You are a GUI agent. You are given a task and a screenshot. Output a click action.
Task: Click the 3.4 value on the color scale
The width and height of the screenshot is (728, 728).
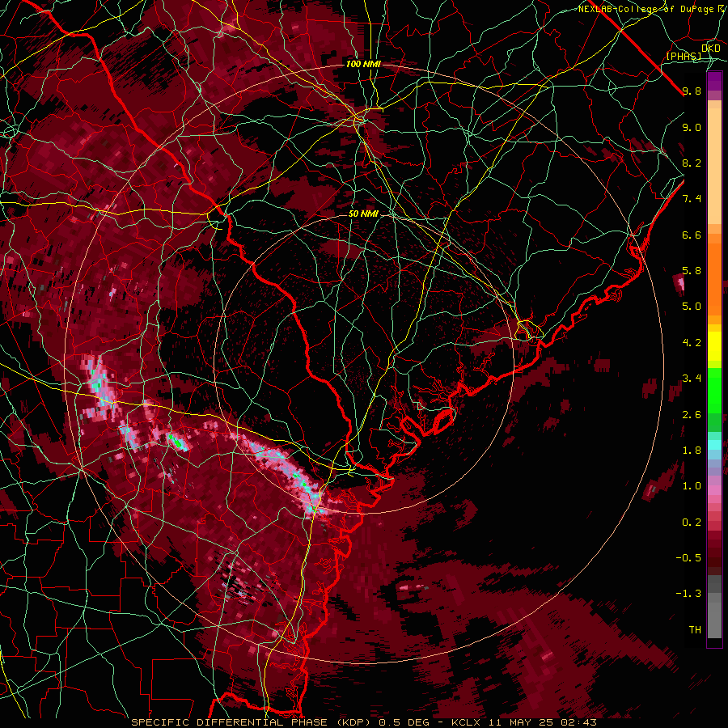692,379
